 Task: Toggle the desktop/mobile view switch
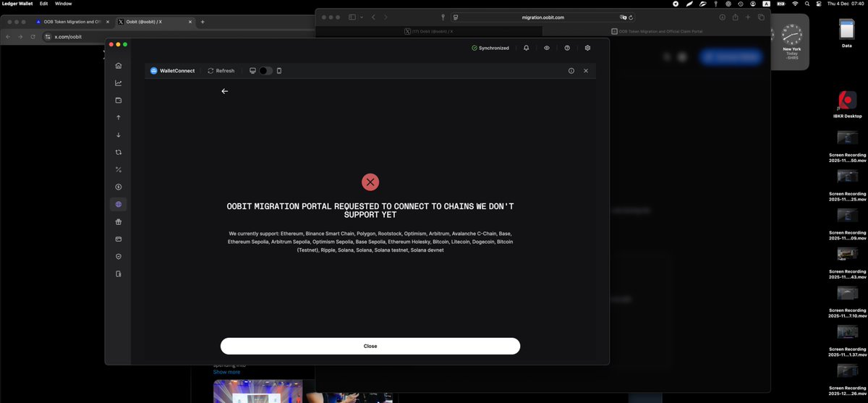(x=265, y=71)
